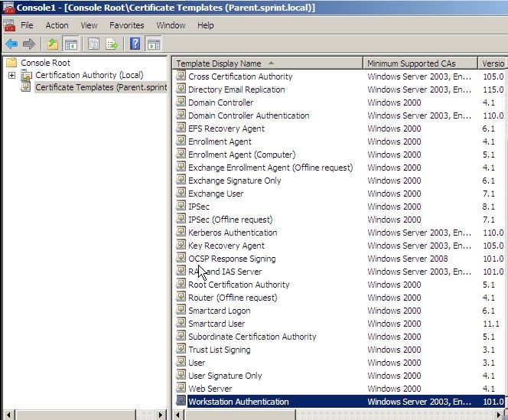The image size is (508, 420).
Task: Click left scroll arrow of tree pane
Action: (x=8, y=415)
